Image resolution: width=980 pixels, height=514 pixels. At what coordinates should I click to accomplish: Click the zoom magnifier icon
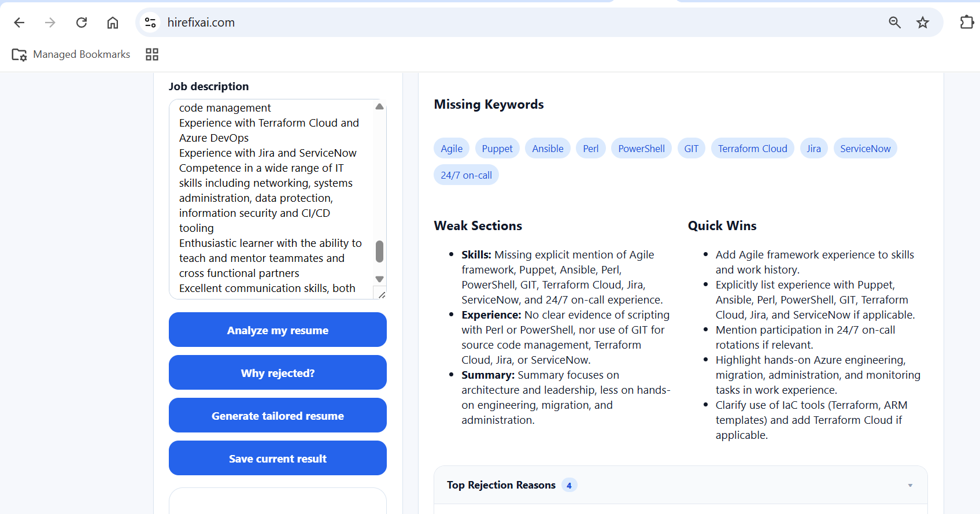click(x=894, y=23)
